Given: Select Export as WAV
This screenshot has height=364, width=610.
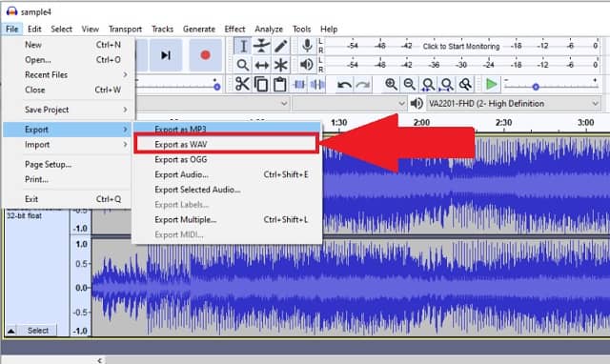Looking at the screenshot, I should [227, 144].
